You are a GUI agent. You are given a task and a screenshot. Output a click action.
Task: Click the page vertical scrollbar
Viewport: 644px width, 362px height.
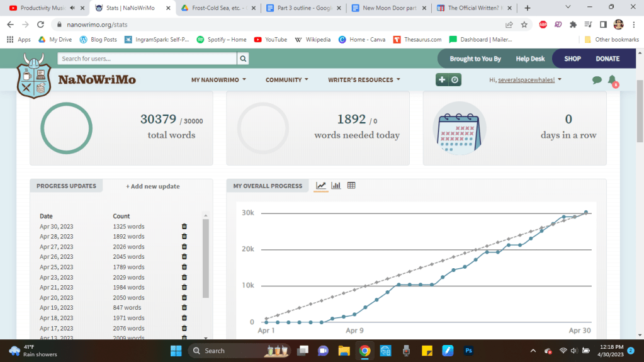click(x=640, y=111)
